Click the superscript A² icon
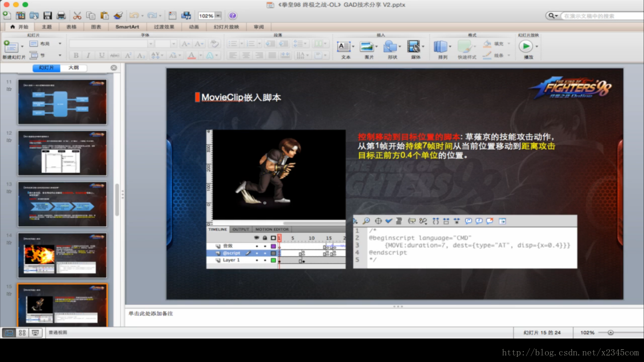 click(x=128, y=56)
